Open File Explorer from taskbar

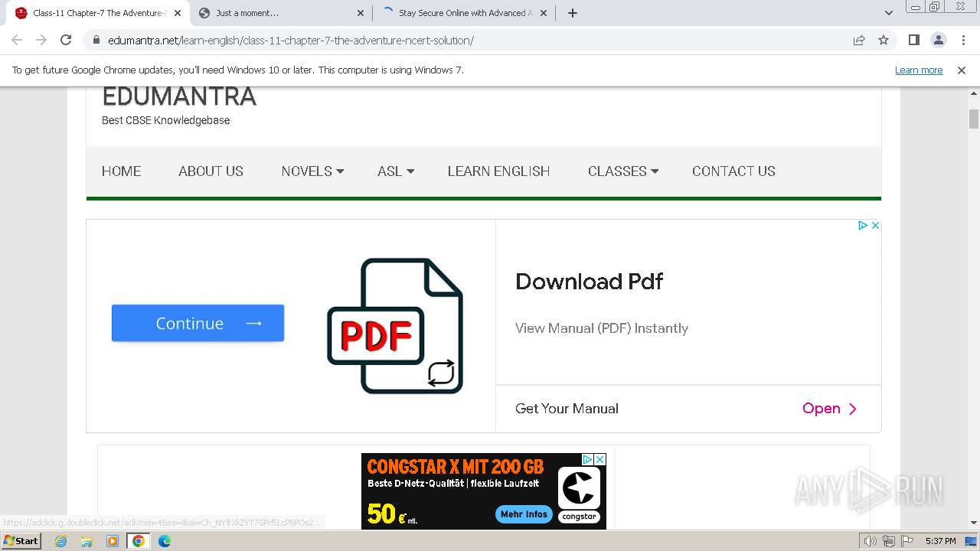[87, 541]
